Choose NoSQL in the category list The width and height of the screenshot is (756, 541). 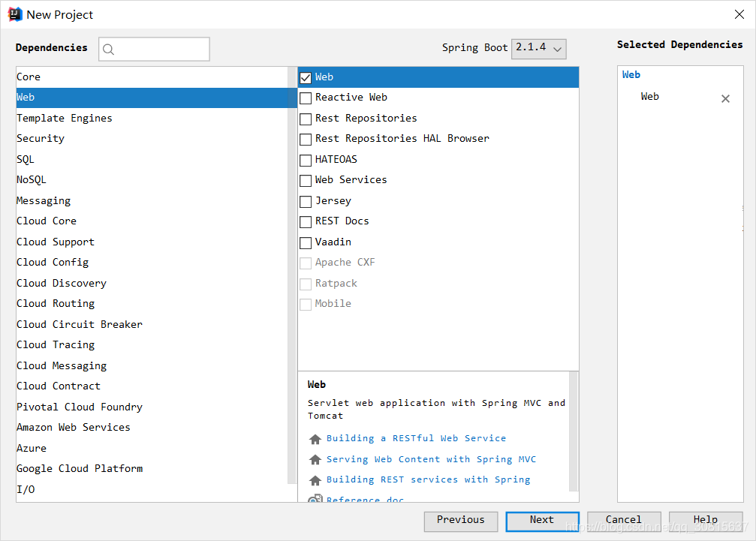point(152,179)
